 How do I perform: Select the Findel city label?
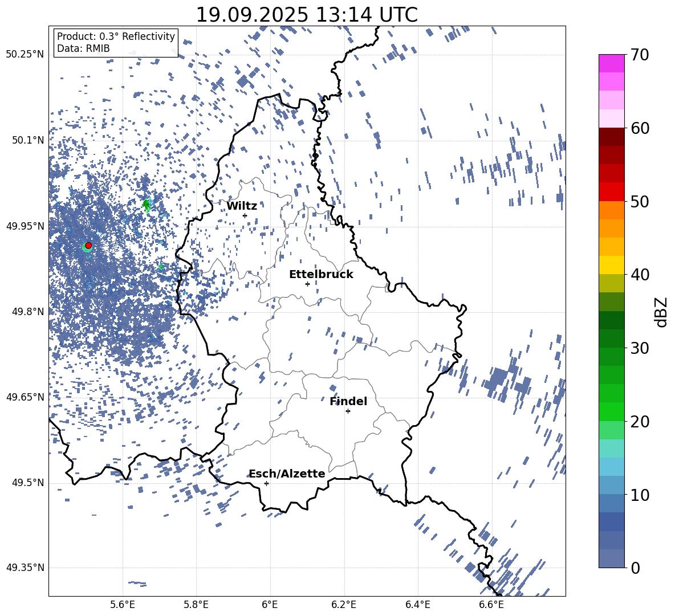click(348, 401)
